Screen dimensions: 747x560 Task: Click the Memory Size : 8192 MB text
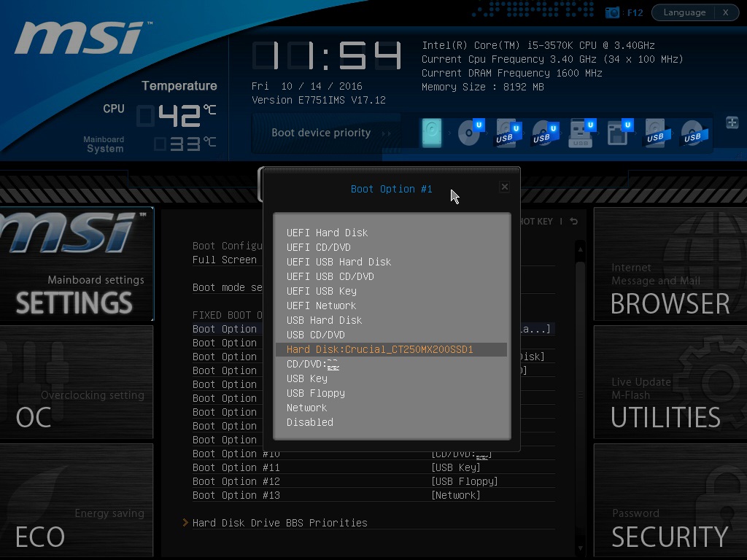click(x=483, y=87)
